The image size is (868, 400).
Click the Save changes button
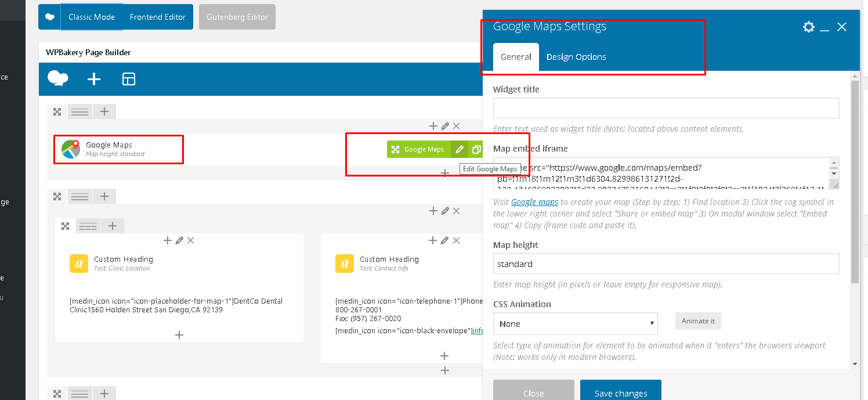(620, 393)
